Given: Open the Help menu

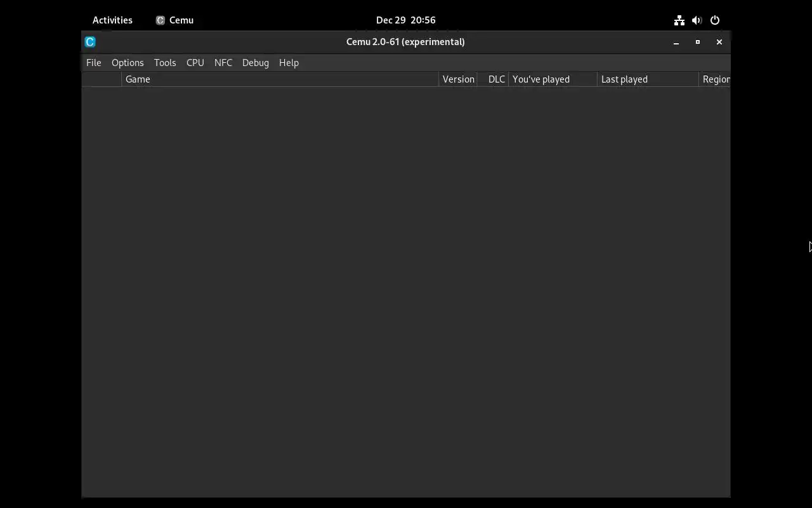Looking at the screenshot, I should tap(289, 63).
